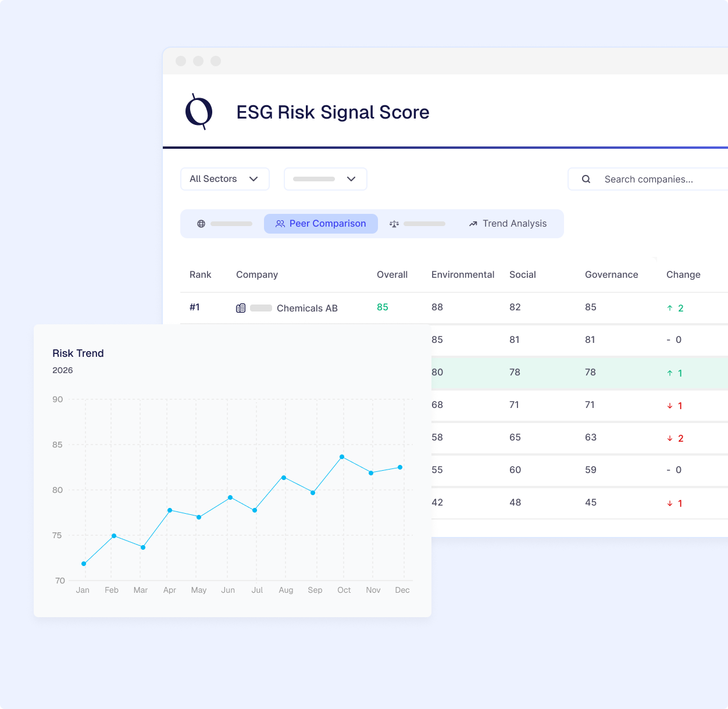Sort by the Governance column header
Screen dimensions: 728x709
(x=611, y=274)
